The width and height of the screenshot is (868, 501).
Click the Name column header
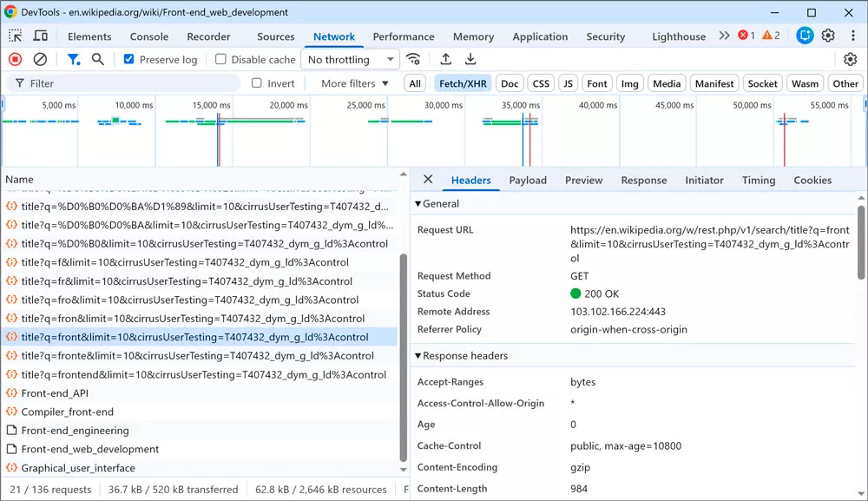[200, 179]
